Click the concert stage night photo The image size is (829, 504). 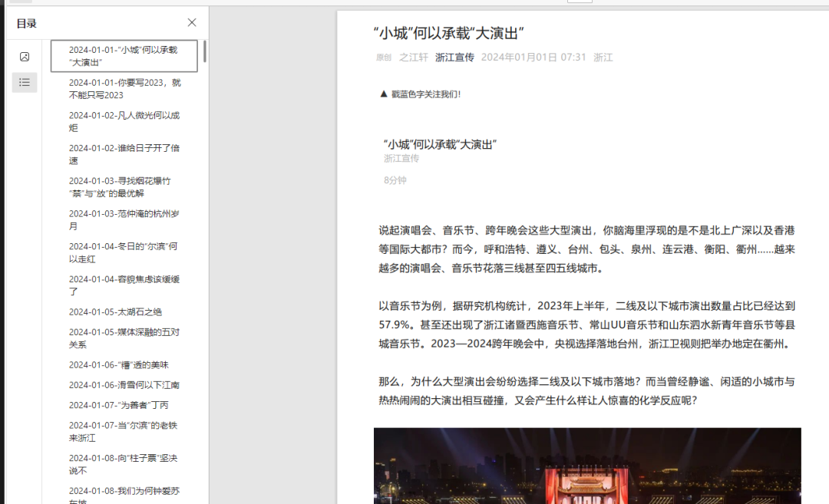[x=587, y=466]
